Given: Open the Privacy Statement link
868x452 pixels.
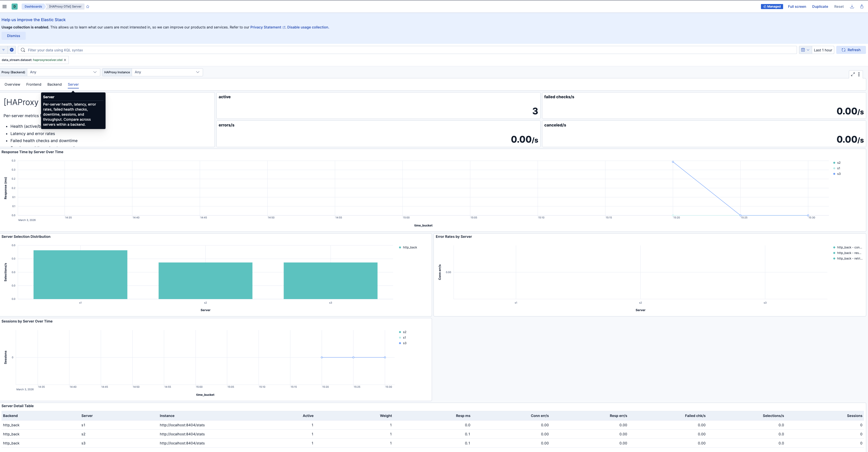Looking at the screenshot, I should (265, 27).
